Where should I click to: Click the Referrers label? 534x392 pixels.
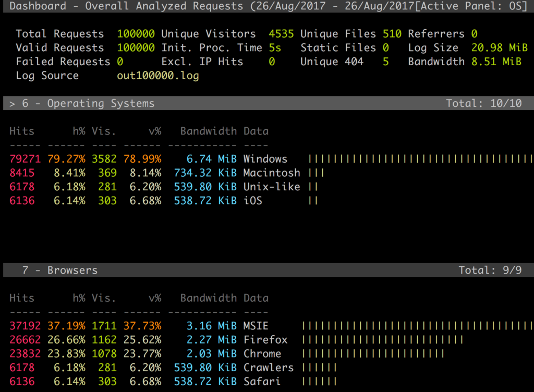[436, 34]
